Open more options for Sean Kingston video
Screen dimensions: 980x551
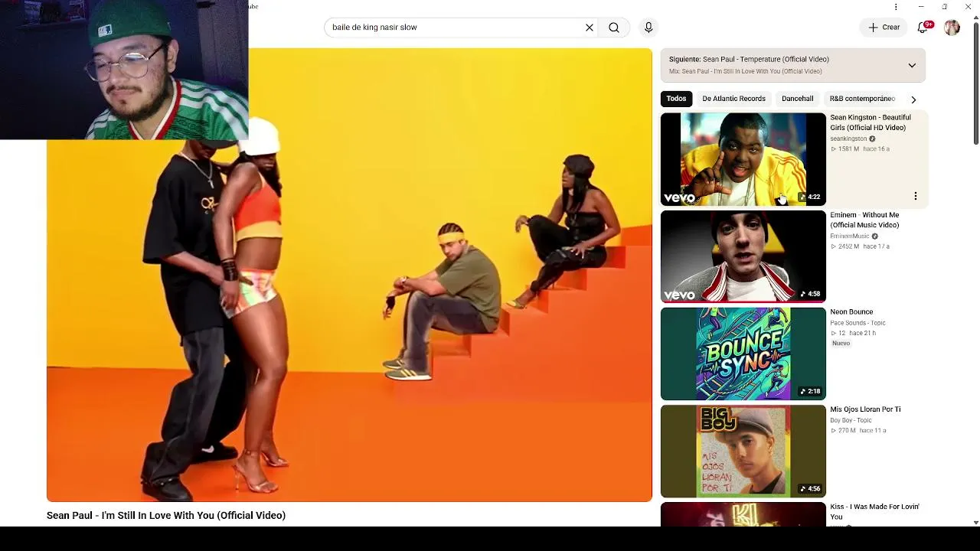click(915, 196)
